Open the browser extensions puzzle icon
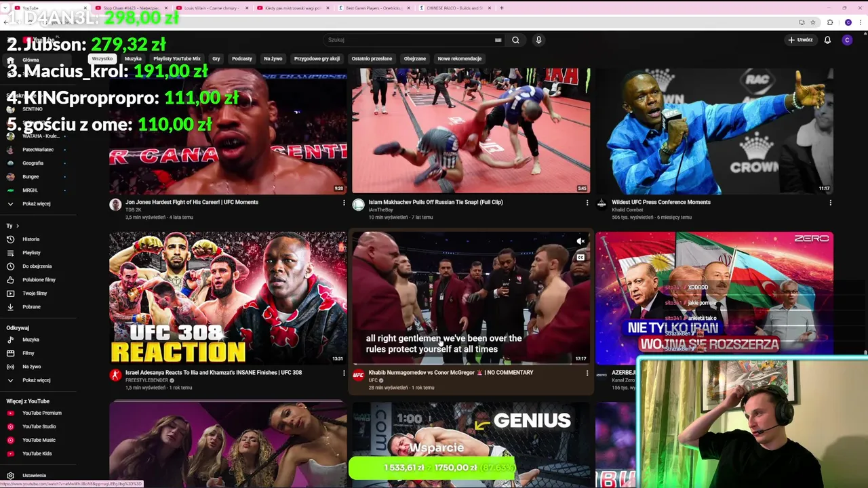 tap(830, 22)
